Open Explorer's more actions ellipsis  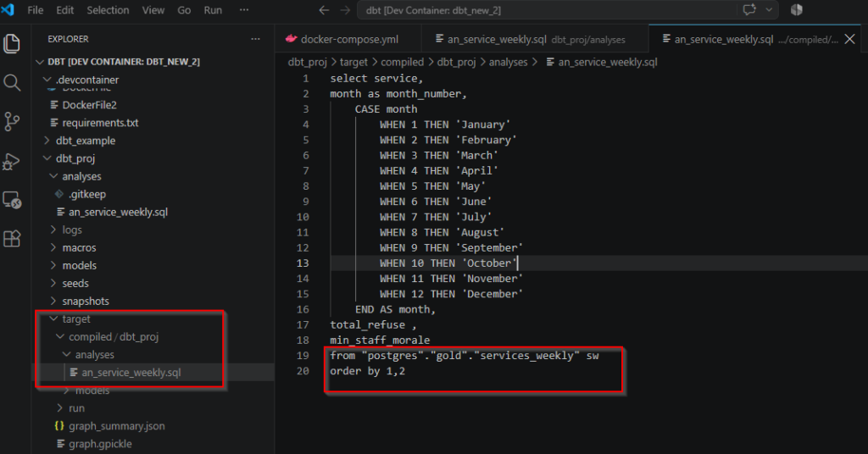pos(255,39)
